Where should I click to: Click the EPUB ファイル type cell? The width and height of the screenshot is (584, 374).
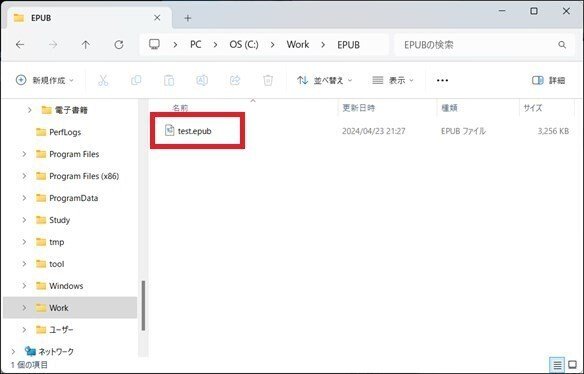(463, 131)
